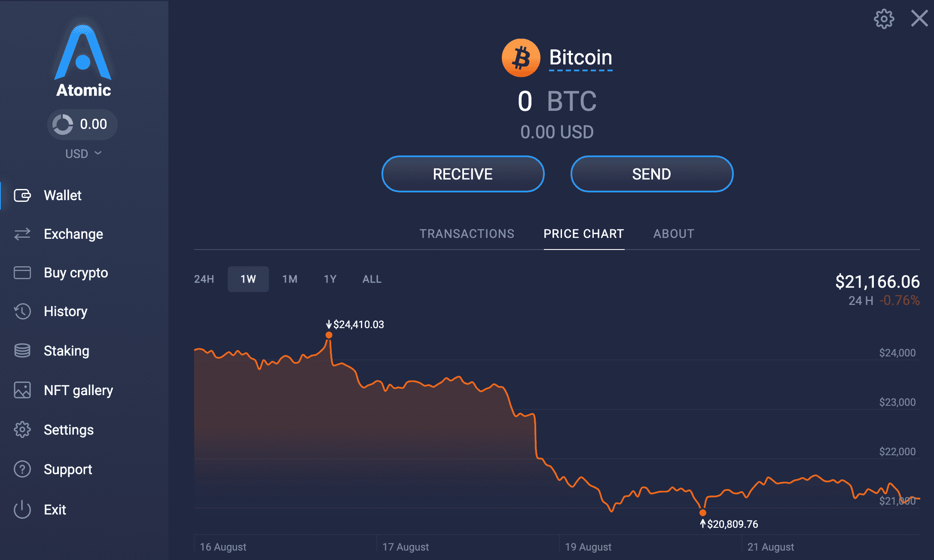934x560 pixels.
Task: Click the Exchange arrows icon
Action: [22, 234]
